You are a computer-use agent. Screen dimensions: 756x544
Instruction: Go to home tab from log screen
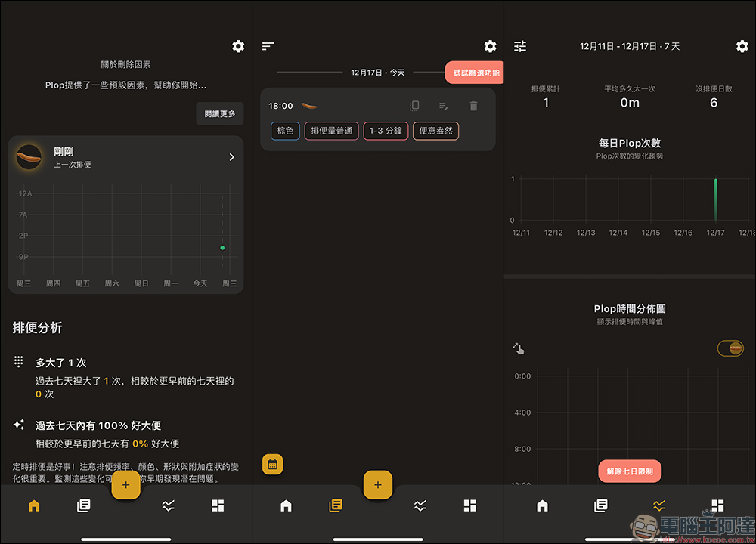(286, 505)
